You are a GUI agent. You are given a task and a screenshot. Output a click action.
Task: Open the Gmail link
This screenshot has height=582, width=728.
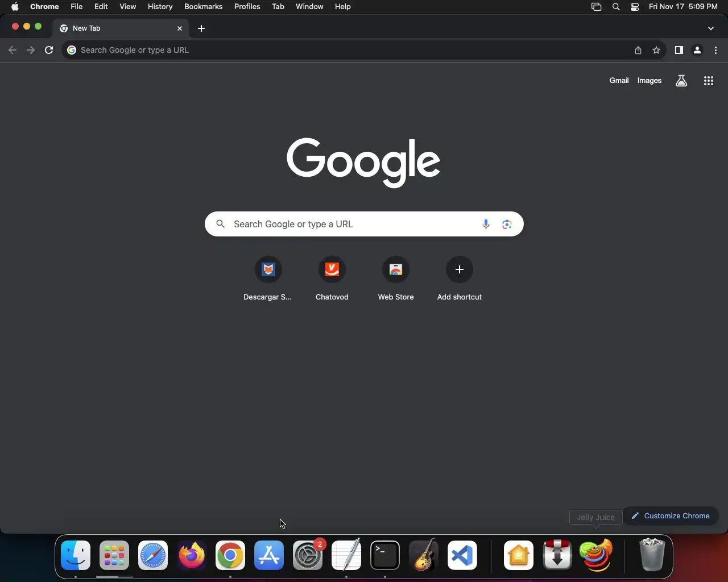click(x=619, y=81)
